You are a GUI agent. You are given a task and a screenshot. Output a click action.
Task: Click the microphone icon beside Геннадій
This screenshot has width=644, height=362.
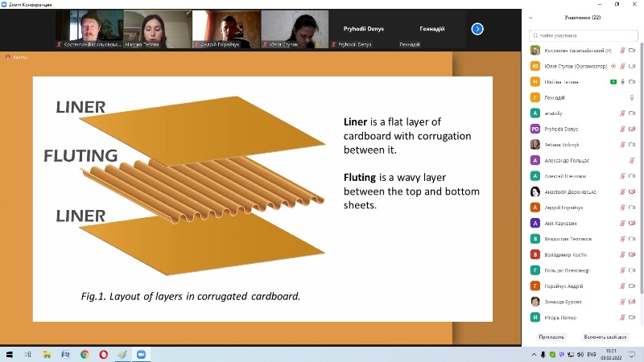(x=632, y=97)
